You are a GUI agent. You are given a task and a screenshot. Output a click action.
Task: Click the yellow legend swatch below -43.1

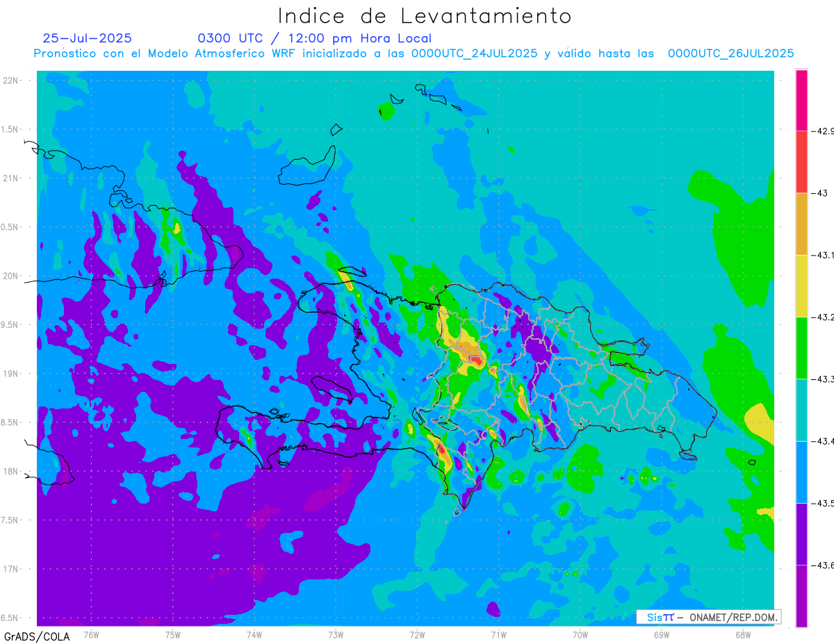pyautogui.click(x=801, y=286)
